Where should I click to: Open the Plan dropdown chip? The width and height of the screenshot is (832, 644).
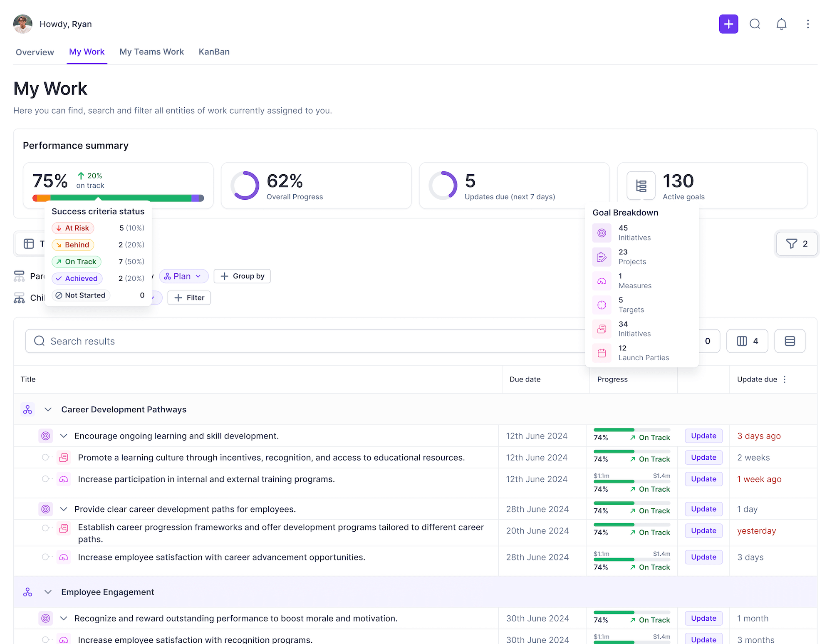coord(183,276)
